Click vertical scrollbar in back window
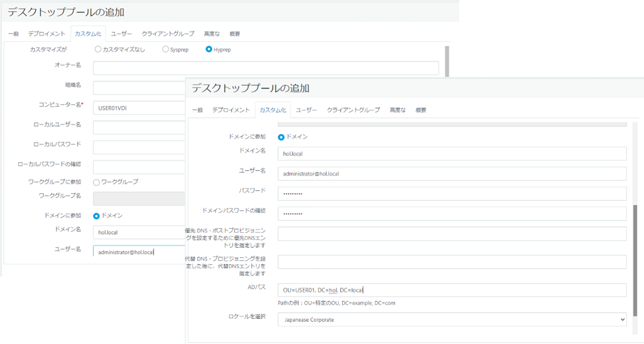This screenshot has height=344, width=644. [447, 61]
